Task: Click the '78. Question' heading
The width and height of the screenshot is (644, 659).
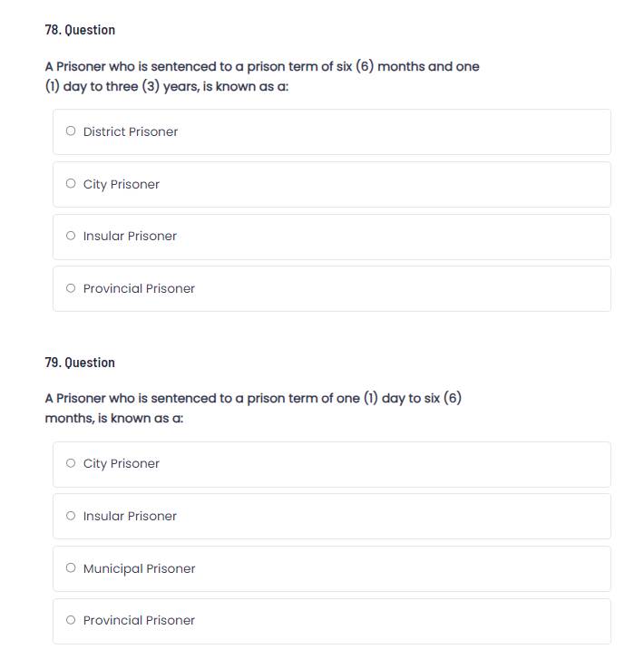Action: pyautogui.click(x=80, y=30)
